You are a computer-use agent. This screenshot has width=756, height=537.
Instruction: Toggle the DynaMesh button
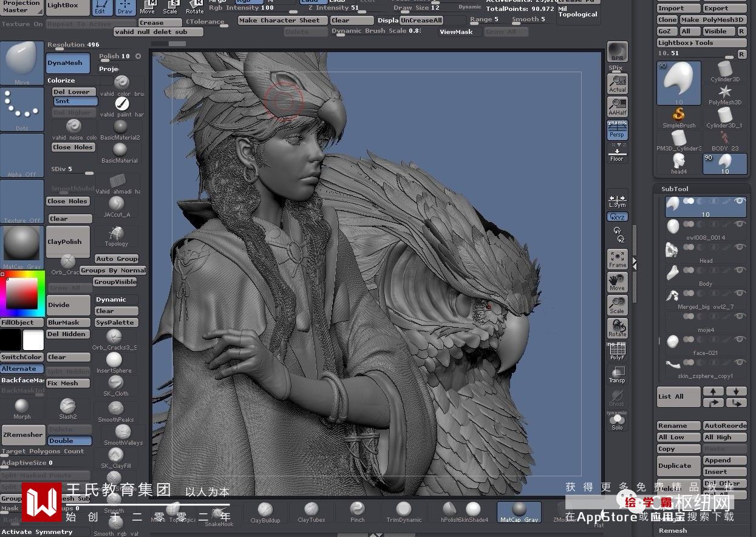(x=68, y=63)
